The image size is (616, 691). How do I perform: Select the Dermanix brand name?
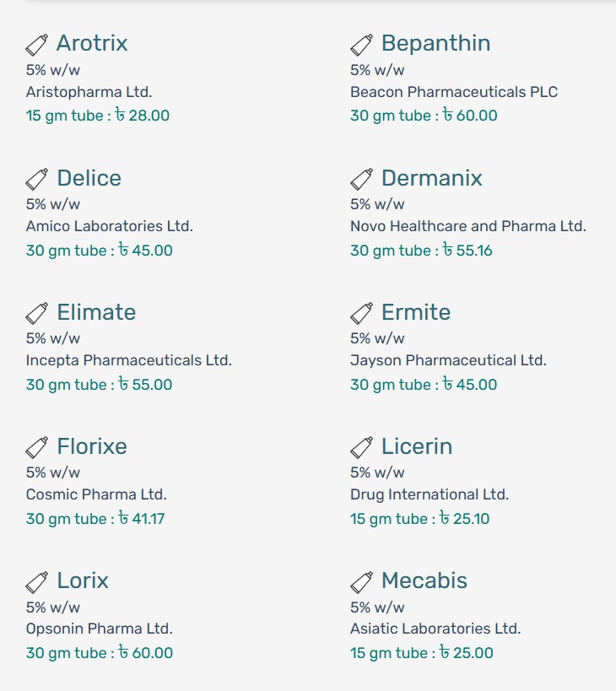(x=431, y=178)
